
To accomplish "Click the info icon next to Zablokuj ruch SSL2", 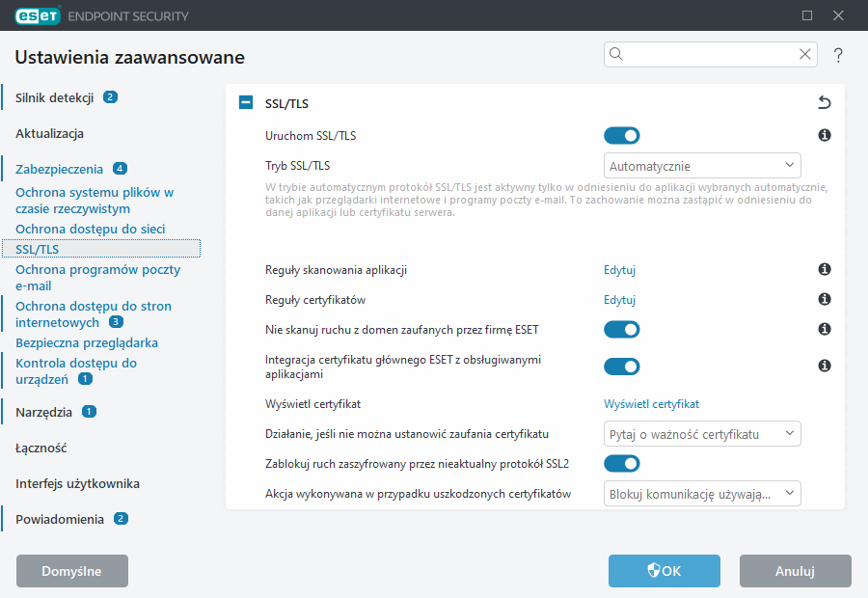I will click(825, 463).
